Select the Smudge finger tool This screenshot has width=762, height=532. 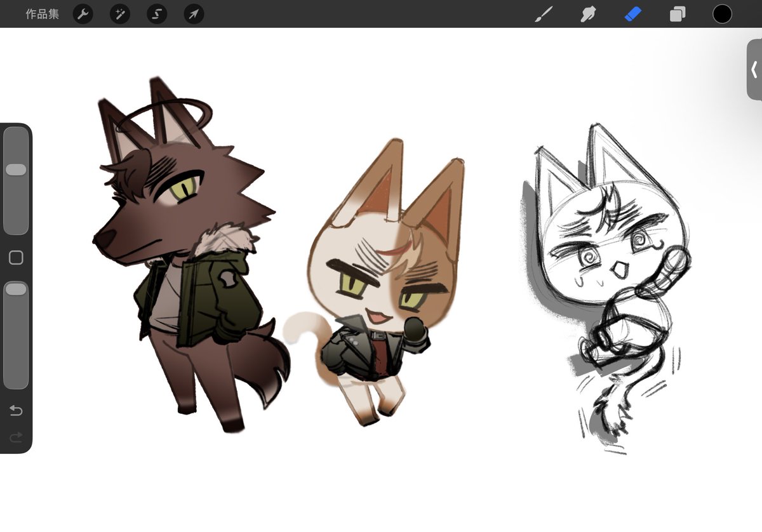pyautogui.click(x=588, y=14)
